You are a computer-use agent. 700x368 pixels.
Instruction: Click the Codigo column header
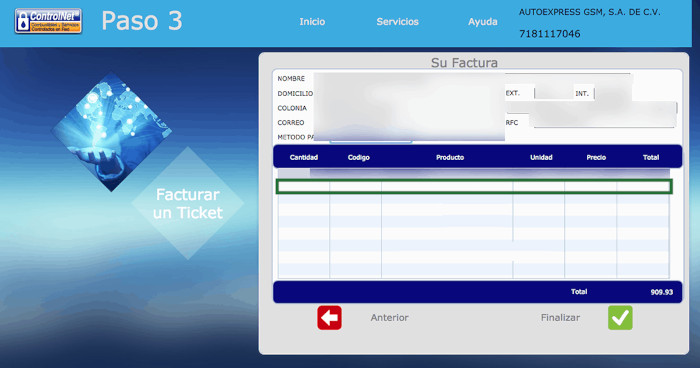click(x=358, y=157)
